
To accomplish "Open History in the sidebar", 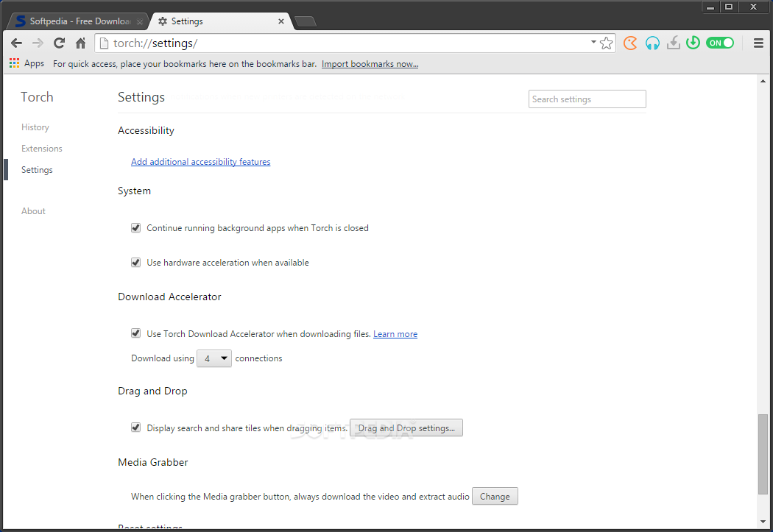I will pyautogui.click(x=35, y=127).
